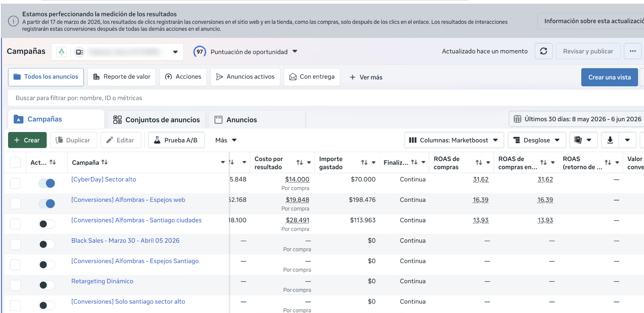644x313 pixels.
Task: Check the Black Sales campaign row
Action: [x=15, y=244]
